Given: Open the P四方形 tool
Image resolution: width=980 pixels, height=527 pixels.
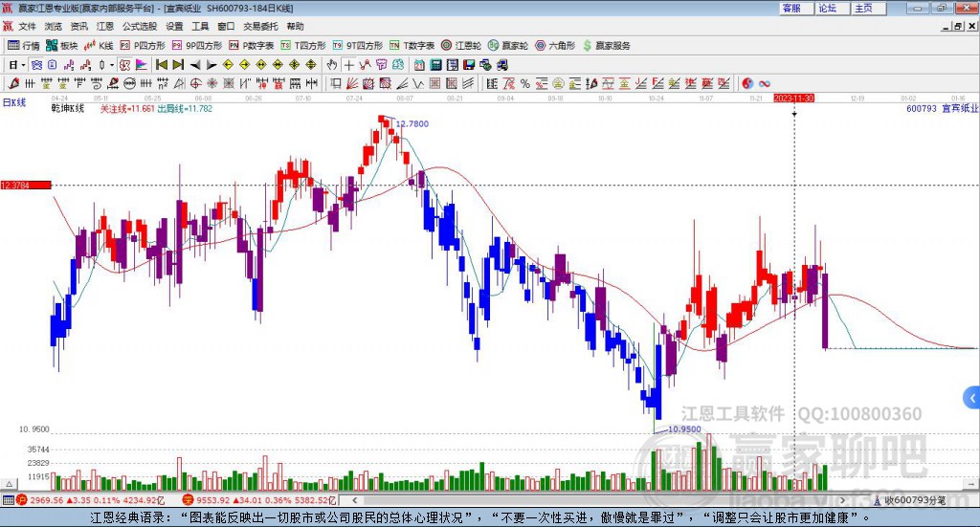Looking at the screenshot, I should point(143,46).
